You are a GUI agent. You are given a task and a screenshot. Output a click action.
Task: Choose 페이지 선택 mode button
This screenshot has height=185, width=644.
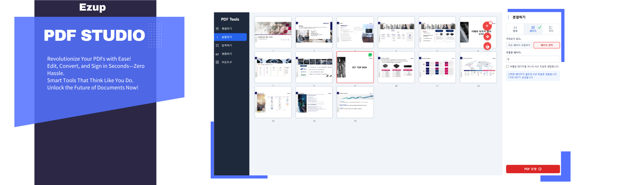point(547,45)
